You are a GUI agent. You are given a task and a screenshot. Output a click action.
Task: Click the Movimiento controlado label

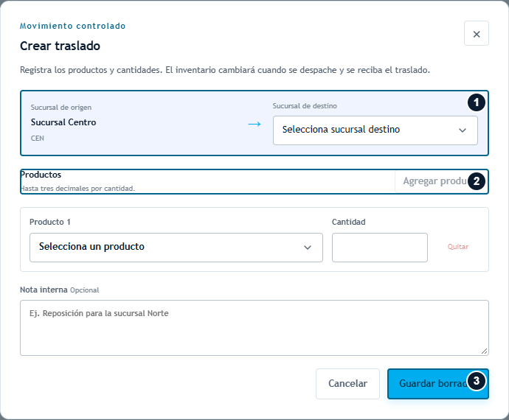73,26
